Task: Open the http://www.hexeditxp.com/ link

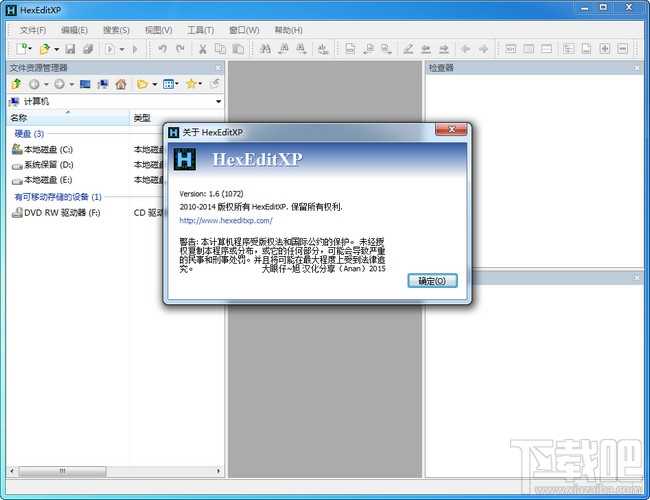Action: [226, 221]
